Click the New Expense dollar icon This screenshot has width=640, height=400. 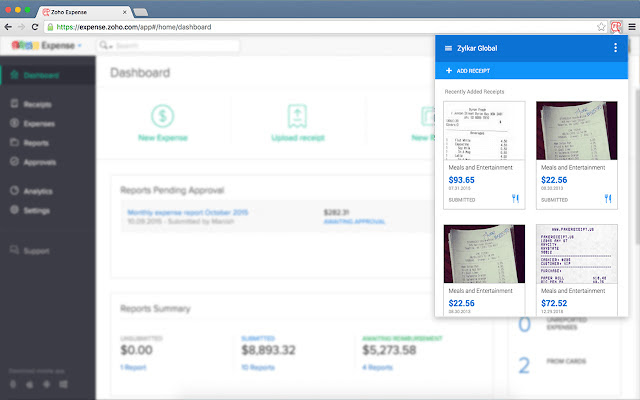coord(162,116)
